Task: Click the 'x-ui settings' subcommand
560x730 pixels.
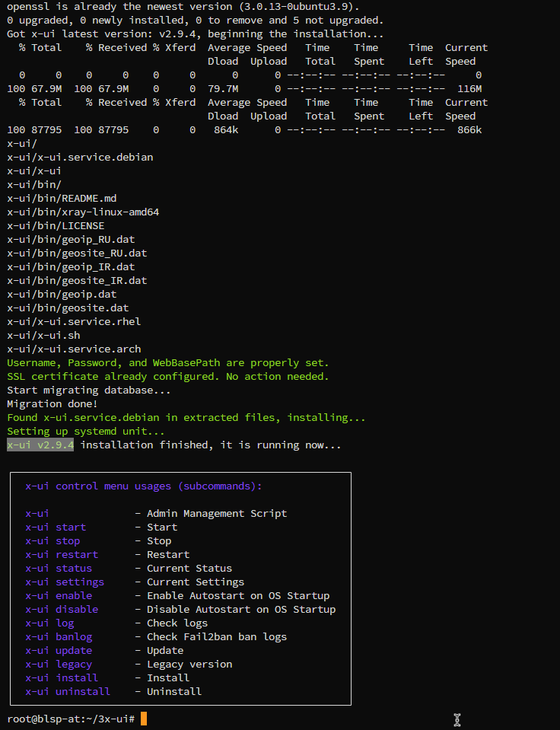Action: 65,582
